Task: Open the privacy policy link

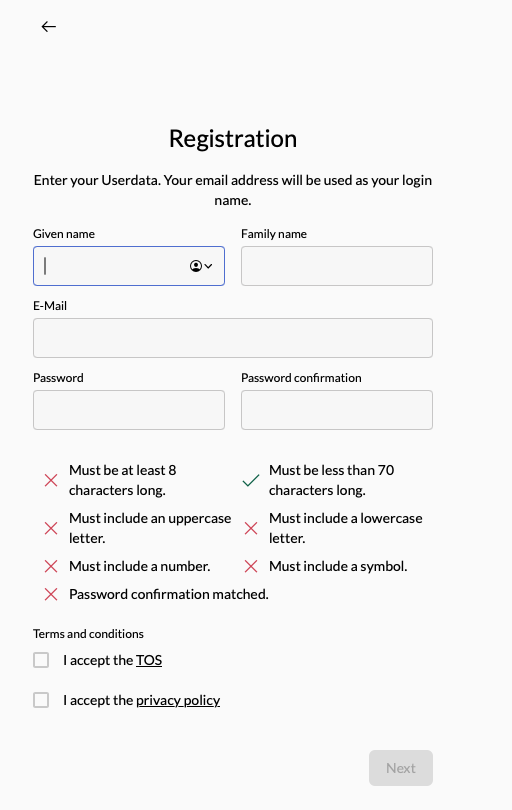Action: pyautogui.click(x=178, y=700)
